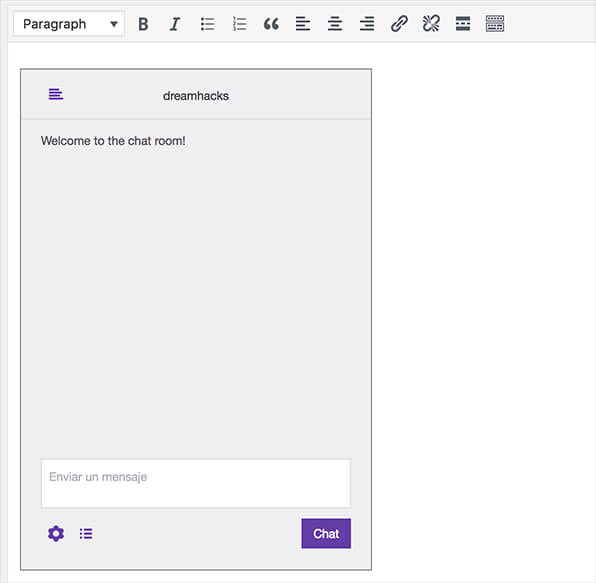
Task: Focus the Enviar un mensaje field
Action: [196, 483]
